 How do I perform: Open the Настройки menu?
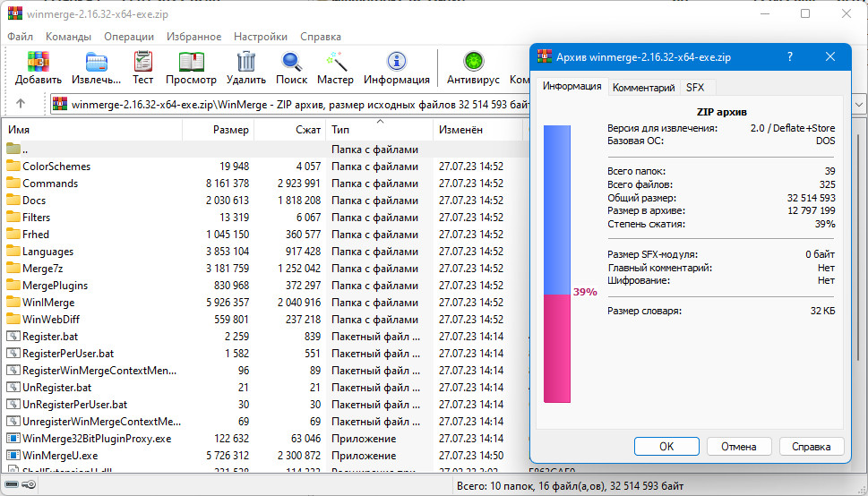pyautogui.click(x=260, y=37)
